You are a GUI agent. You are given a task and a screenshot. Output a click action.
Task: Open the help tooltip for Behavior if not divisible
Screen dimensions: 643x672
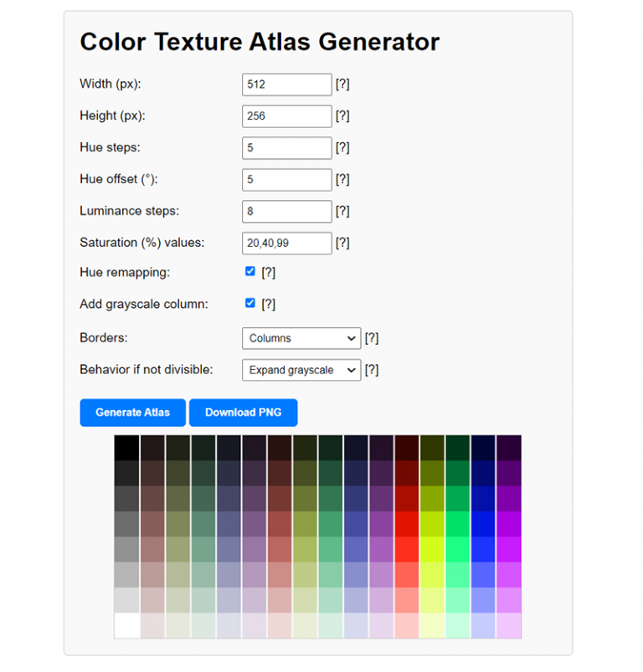372,369
